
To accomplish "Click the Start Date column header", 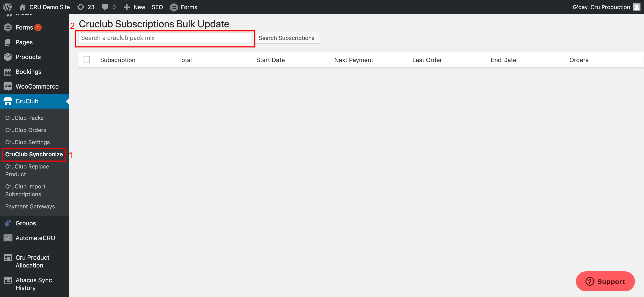I will click(x=270, y=60).
